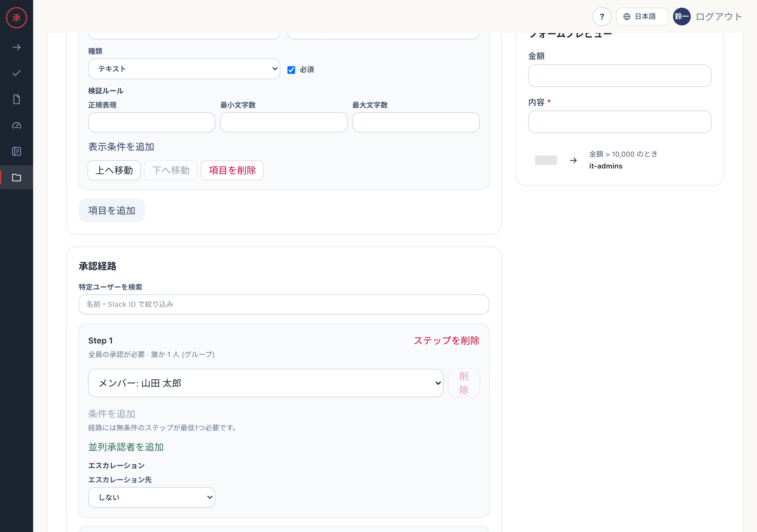Open the 日本語 language selector
Screen dimensions: 757x532
(x=642, y=17)
